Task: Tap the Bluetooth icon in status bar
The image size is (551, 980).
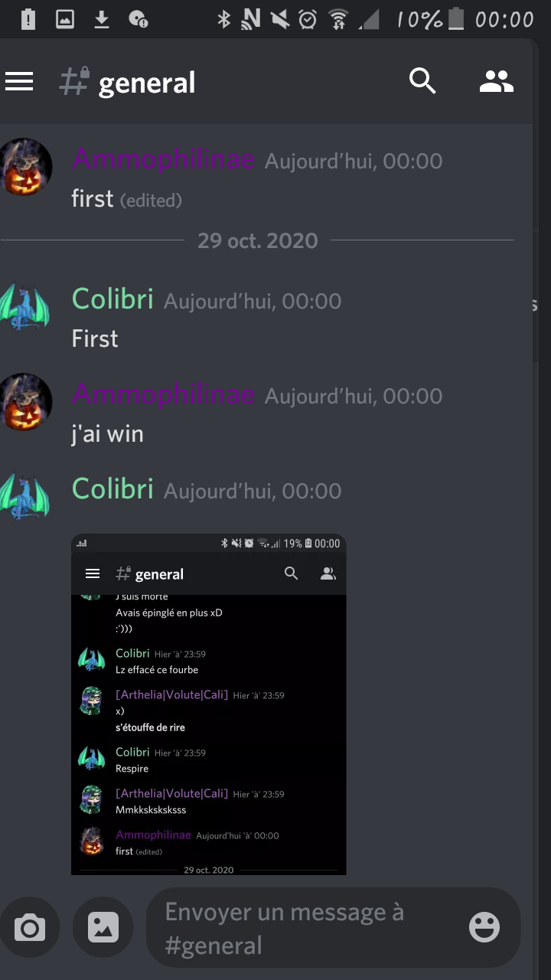Action: click(x=223, y=19)
